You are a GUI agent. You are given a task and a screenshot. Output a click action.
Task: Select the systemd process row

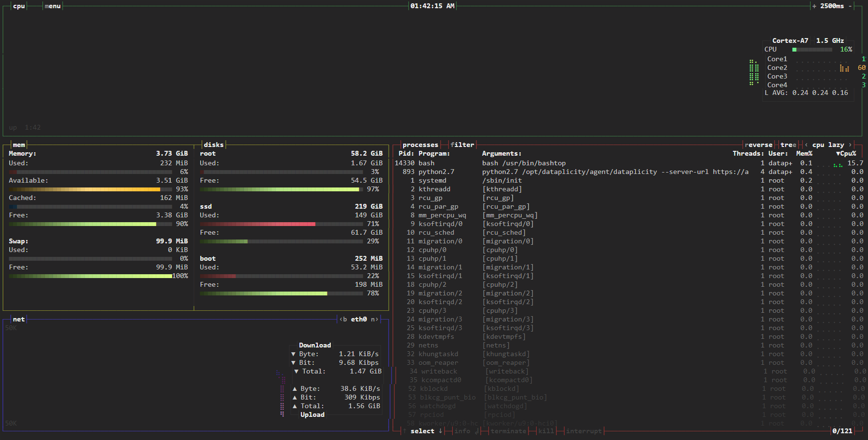tap(629, 181)
